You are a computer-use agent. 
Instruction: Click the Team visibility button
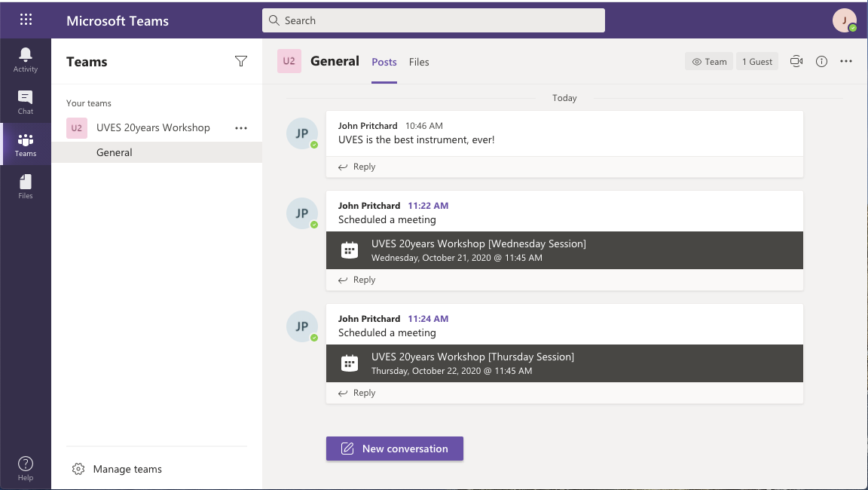tap(709, 62)
